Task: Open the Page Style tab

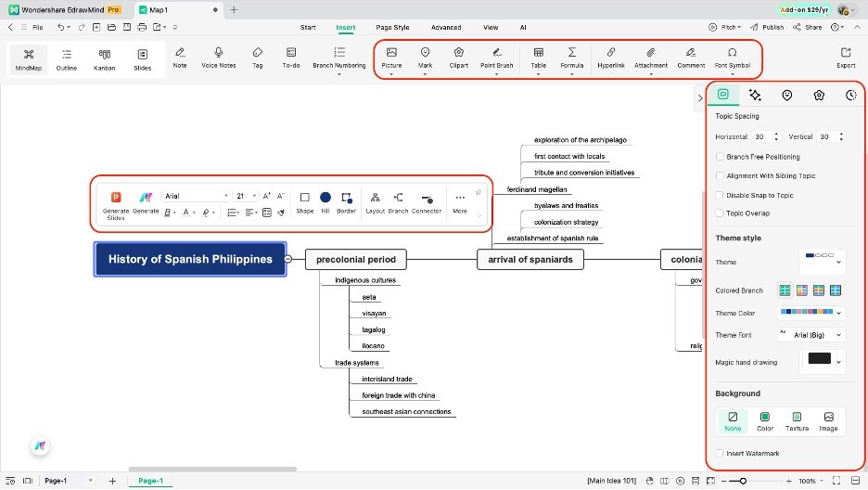Action: (x=392, y=27)
